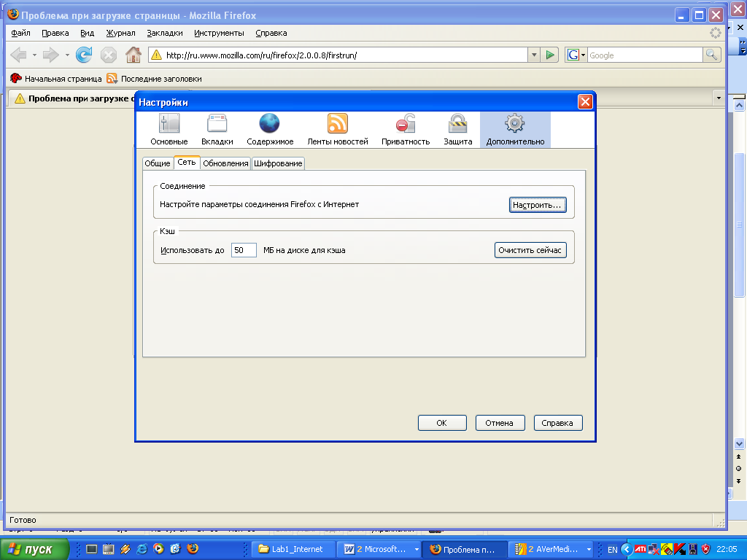Expand AVerMedia taskbar group
The height and width of the screenshot is (560, 747).
pyautogui.click(x=589, y=549)
